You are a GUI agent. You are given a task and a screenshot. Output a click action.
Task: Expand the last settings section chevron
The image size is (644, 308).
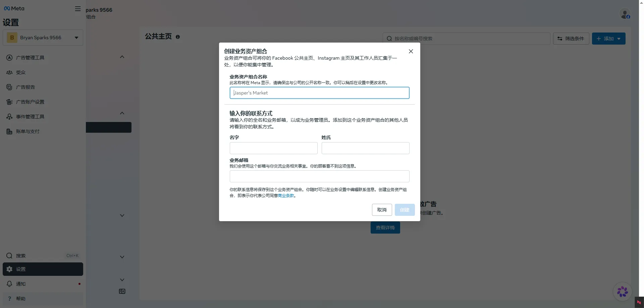(x=122, y=280)
